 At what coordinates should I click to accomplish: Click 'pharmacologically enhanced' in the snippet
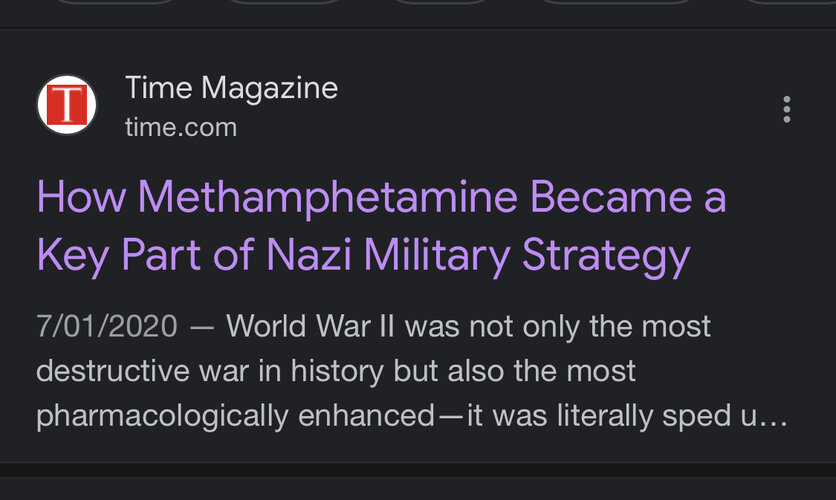[x=236, y=416]
